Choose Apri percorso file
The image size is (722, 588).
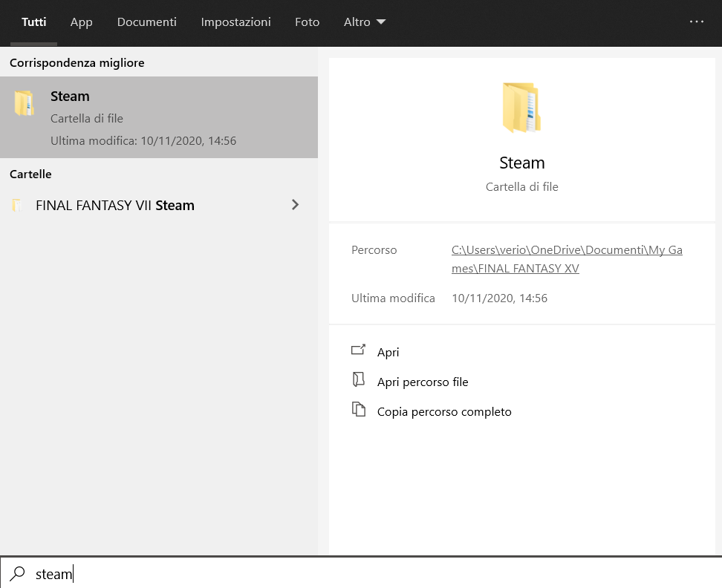point(422,382)
